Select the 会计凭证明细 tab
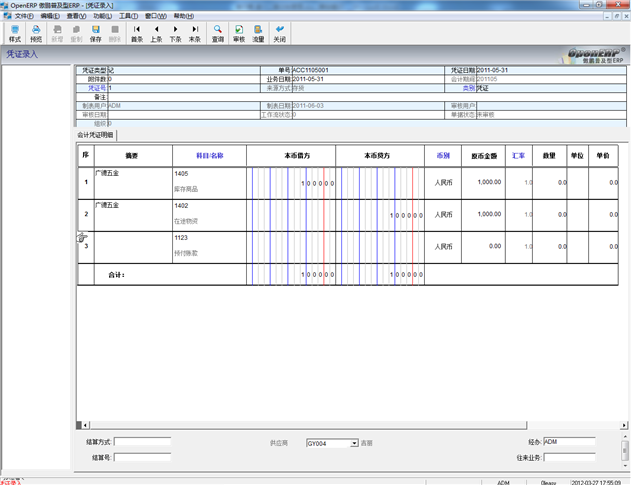The image size is (631, 485). (x=97, y=134)
